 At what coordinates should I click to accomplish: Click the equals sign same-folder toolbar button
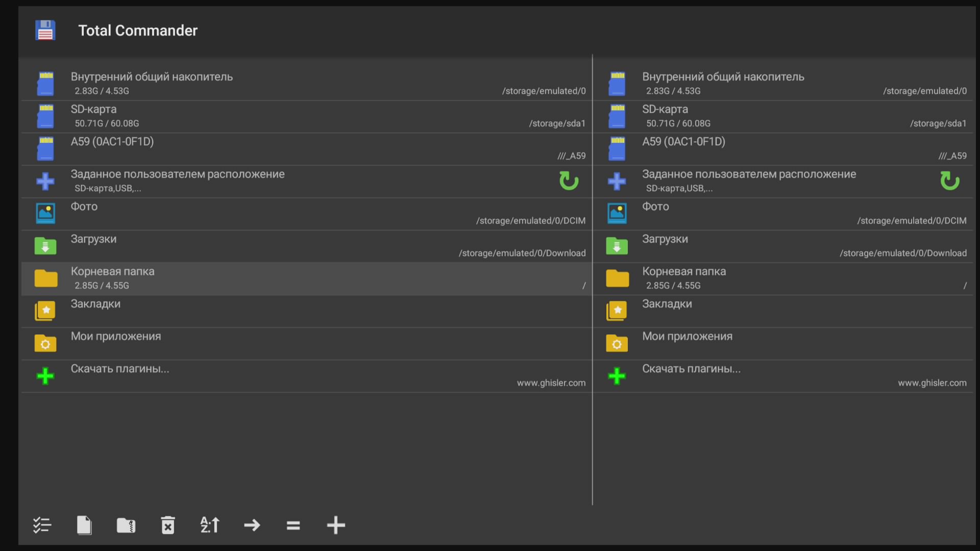coord(293,525)
